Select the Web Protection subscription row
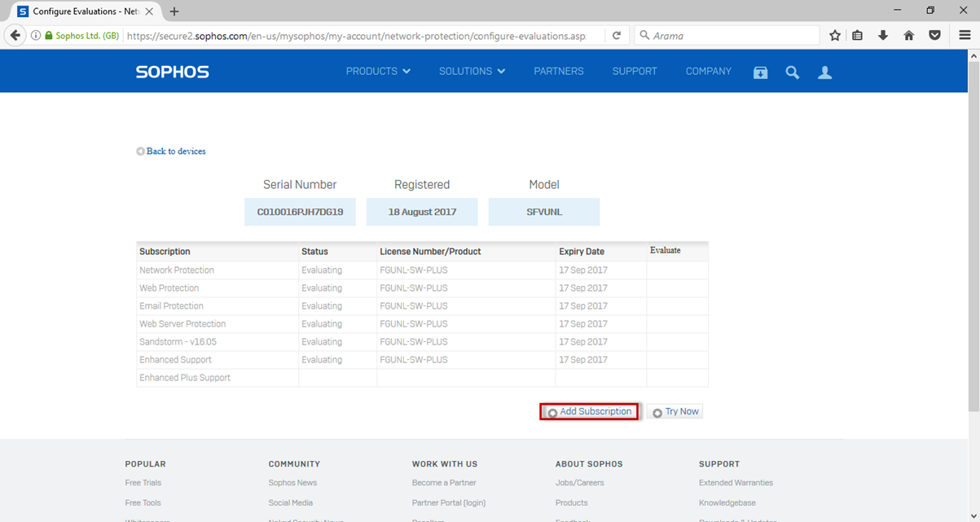The height and width of the screenshot is (522, 980). (x=422, y=288)
